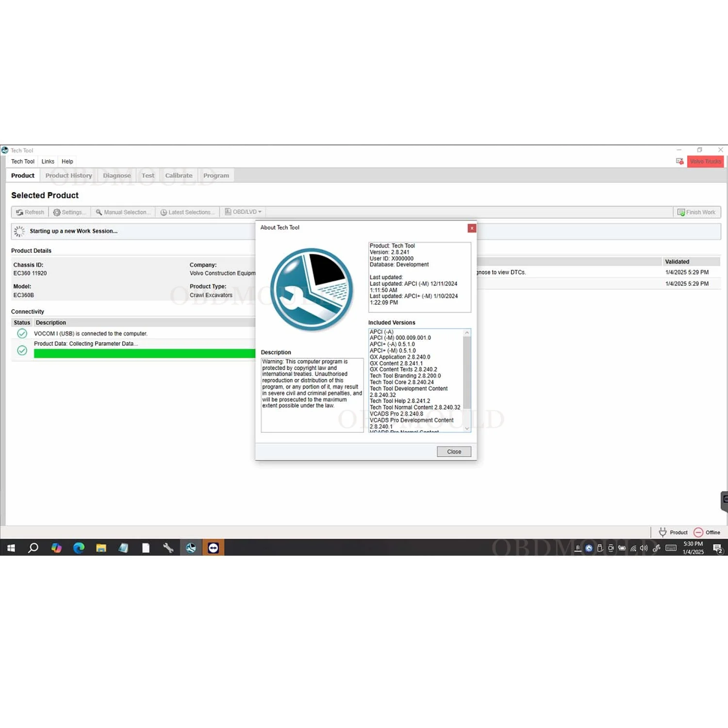Open Settings from the toolbar
This screenshot has width=728, height=728.
pos(70,213)
